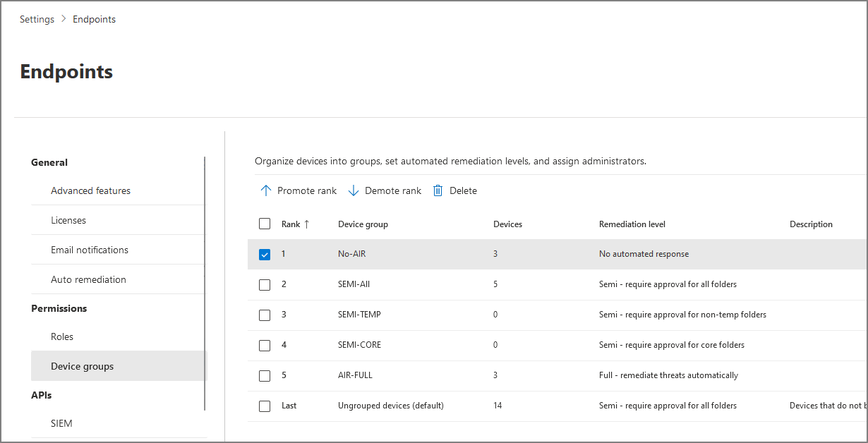868x443 pixels.
Task: Open Advanced features settings
Action: (x=90, y=190)
